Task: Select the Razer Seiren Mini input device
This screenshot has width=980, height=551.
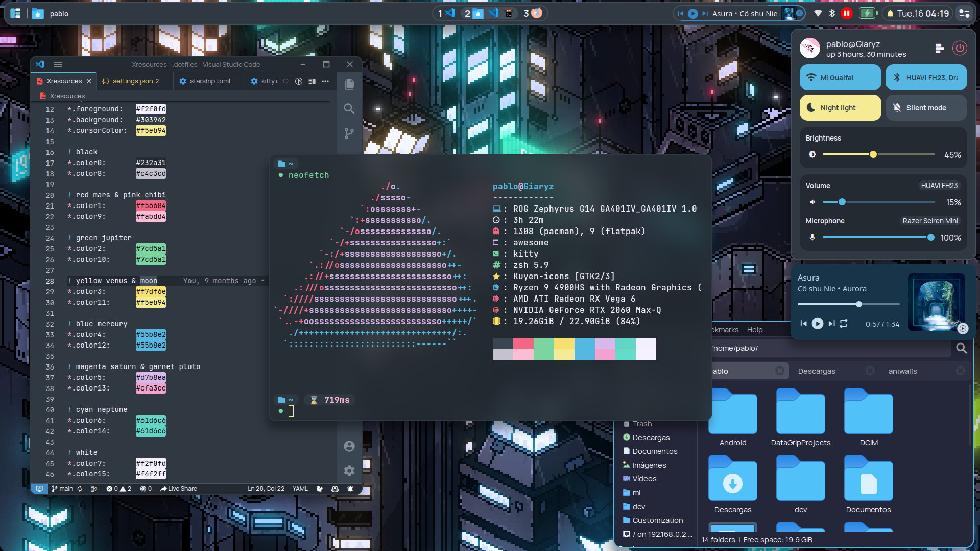Action: coord(930,221)
